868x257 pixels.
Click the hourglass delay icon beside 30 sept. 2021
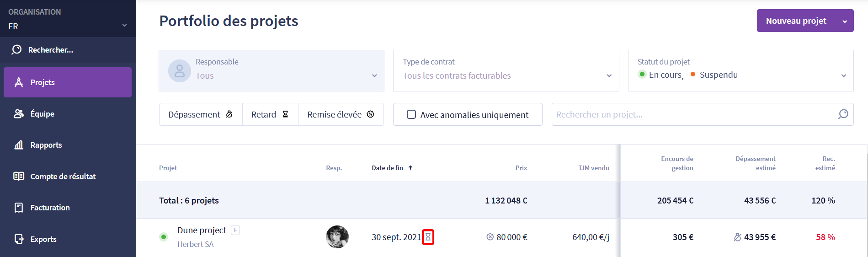point(428,237)
